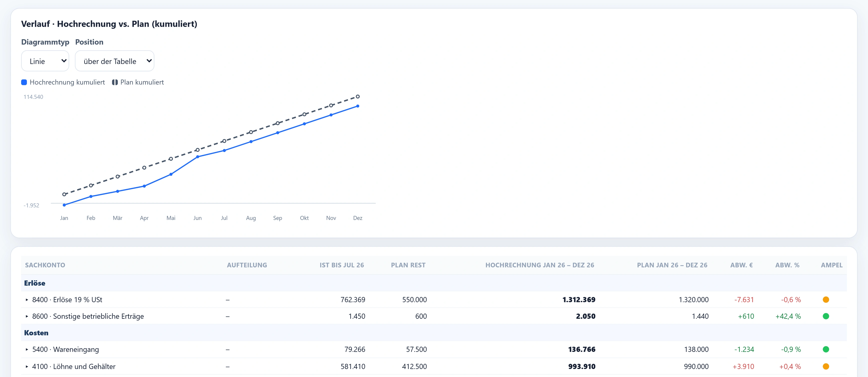Image resolution: width=868 pixels, height=377 pixels.
Task: Click the Hochrechnung value 993.910
Action: pos(582,366)
